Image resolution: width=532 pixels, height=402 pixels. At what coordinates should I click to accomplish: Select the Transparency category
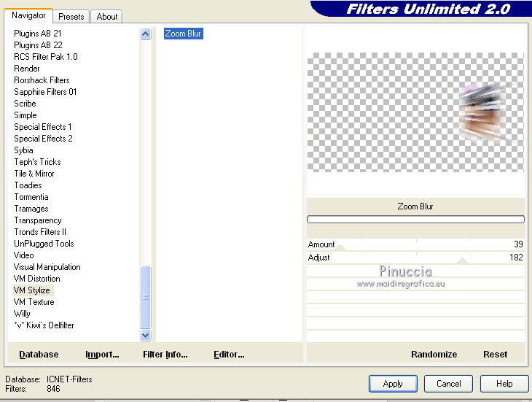click(38, 220)
